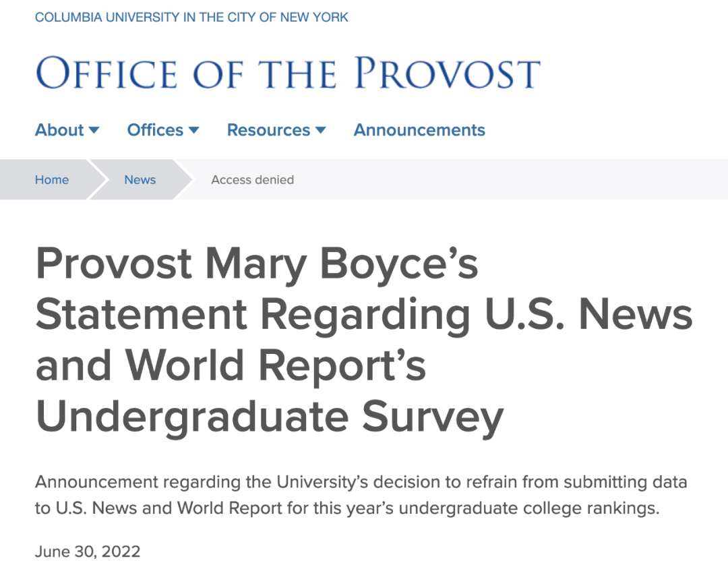Viewport: 728px width, 569px height.
Task: Go to the Announcements page
Action: point(419,130)
